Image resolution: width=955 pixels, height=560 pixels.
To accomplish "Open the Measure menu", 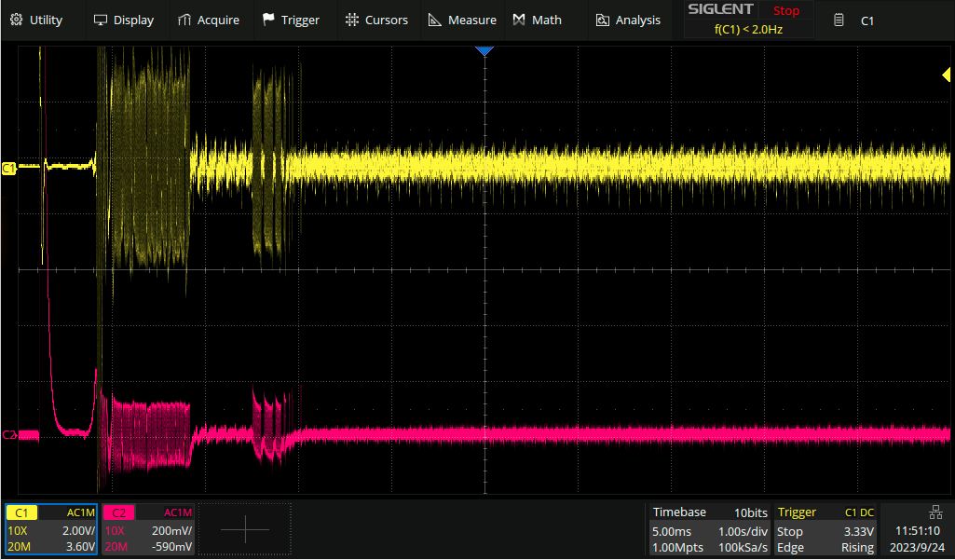I will [462, 20].
